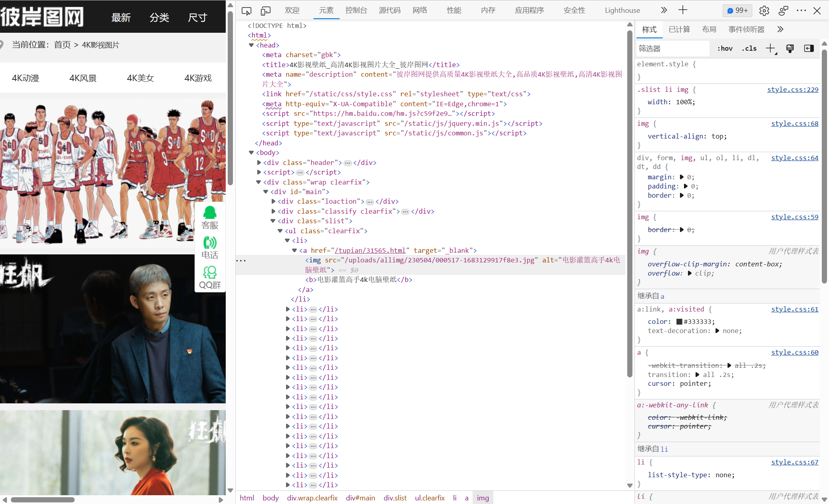
Task: Open the new style rule plus icon
Action: click(770, 49)
